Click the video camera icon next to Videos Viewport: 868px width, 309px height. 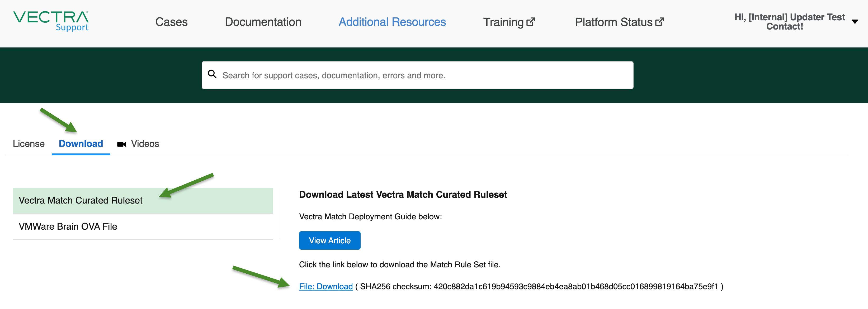pos(121,144)
